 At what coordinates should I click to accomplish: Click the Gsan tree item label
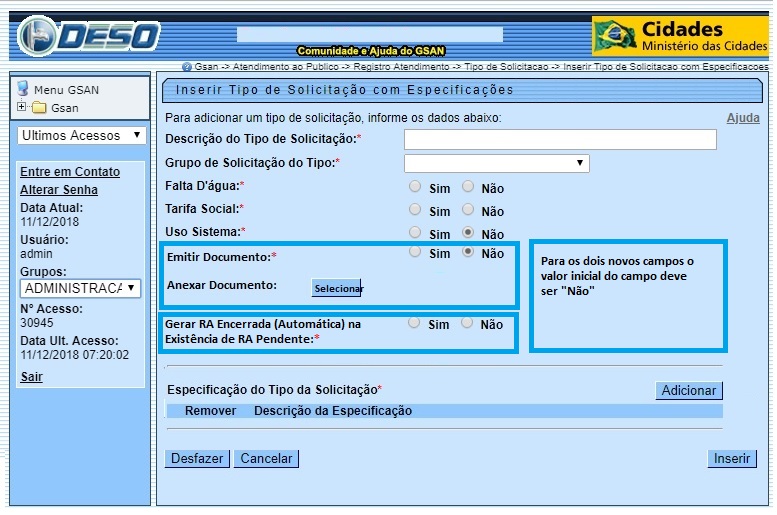click(x=64, y=108)
